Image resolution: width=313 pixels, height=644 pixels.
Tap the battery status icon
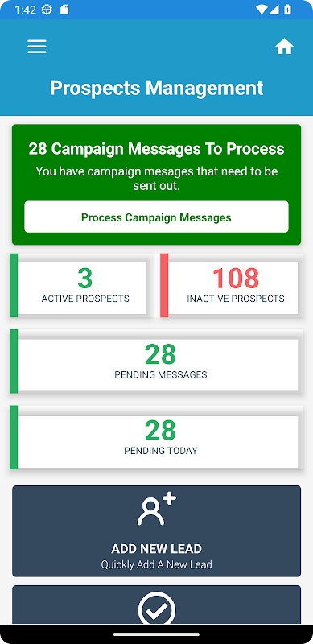point(288,10)
